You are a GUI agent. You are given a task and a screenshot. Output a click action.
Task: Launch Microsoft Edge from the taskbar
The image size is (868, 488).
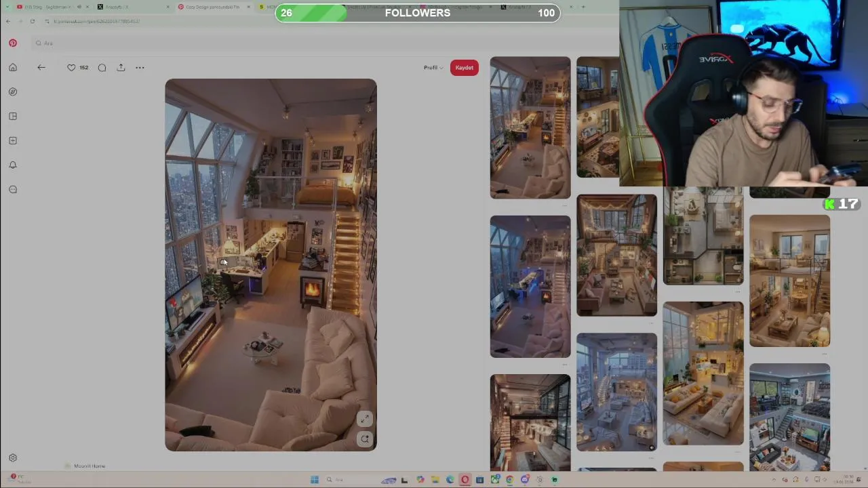point(450,479)
